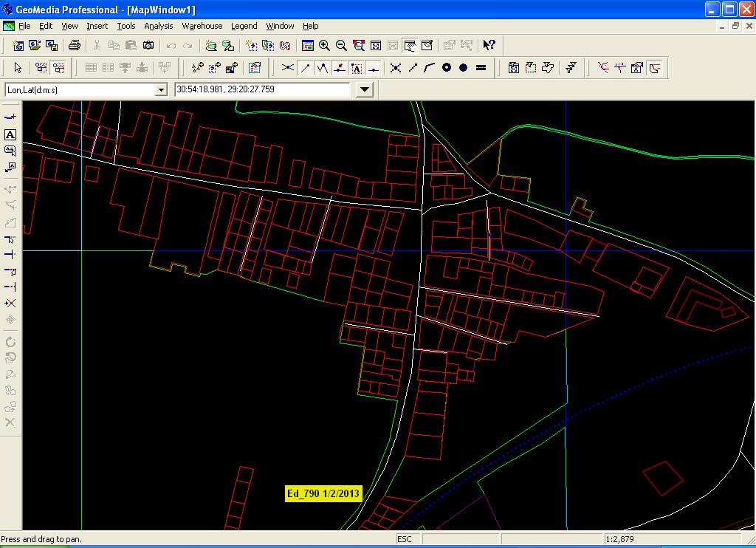This screenshot has width=756, height=548.
Task: Click the filled circle icon
Action: 464,68
